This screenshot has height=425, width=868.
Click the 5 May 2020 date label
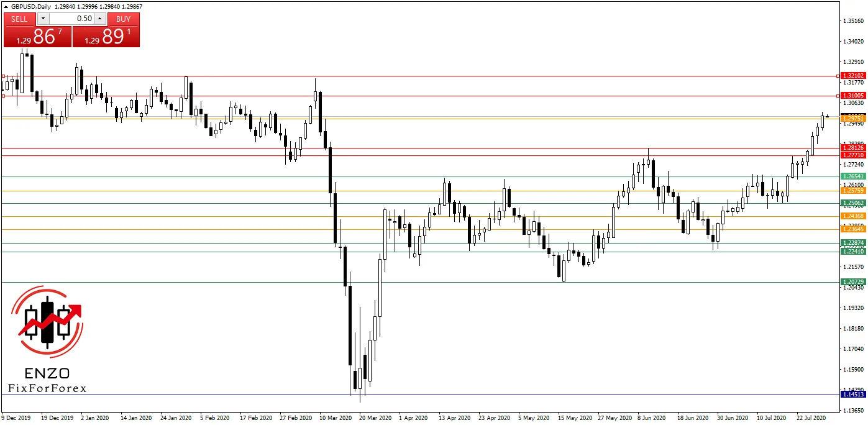point(533,419)
